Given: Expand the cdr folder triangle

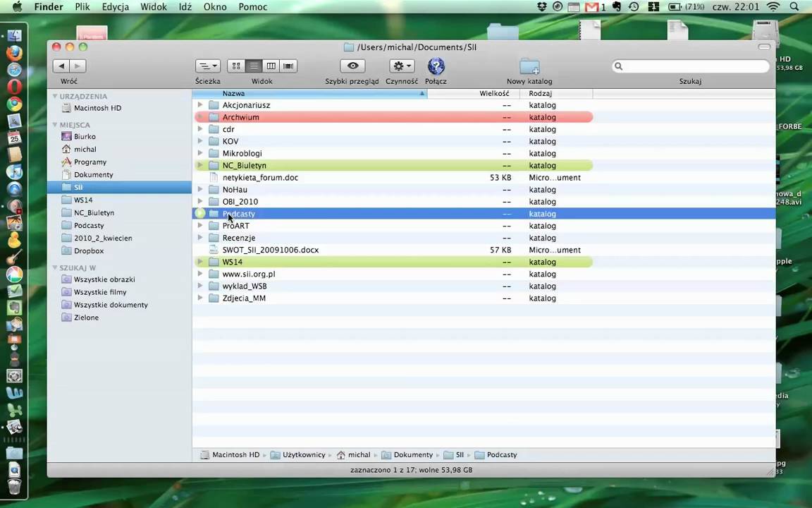Looking at the screenshot, I should [x=200, y=129].
